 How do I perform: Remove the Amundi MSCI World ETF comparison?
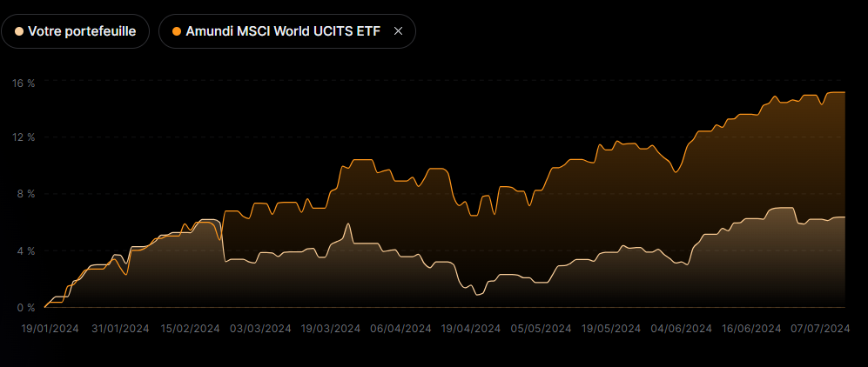pos(398,31)
